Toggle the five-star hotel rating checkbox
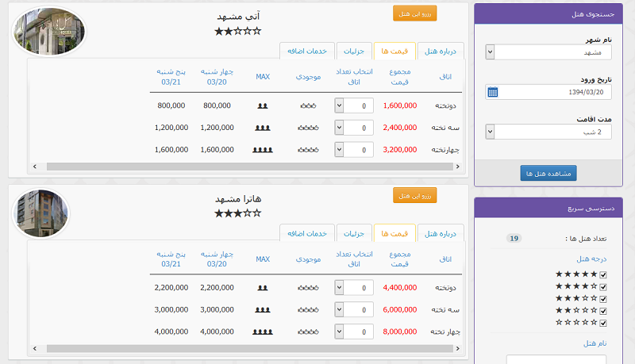 [603, 274]
